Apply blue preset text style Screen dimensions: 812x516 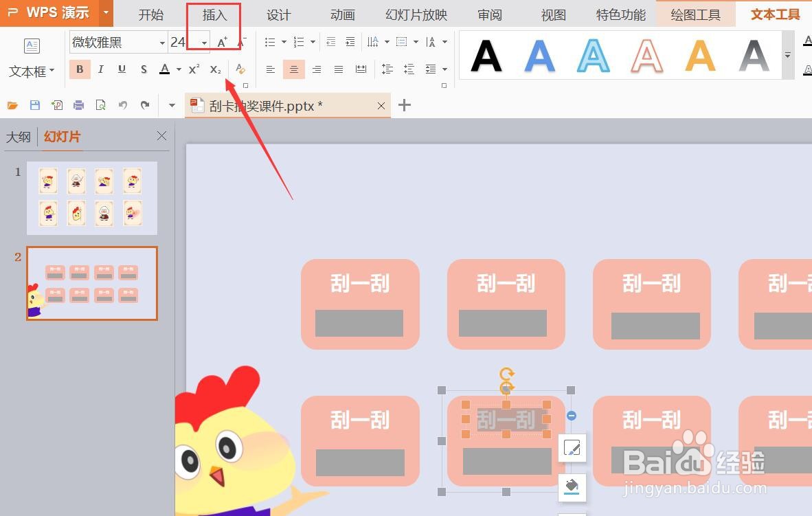click(x=539, y=56)
